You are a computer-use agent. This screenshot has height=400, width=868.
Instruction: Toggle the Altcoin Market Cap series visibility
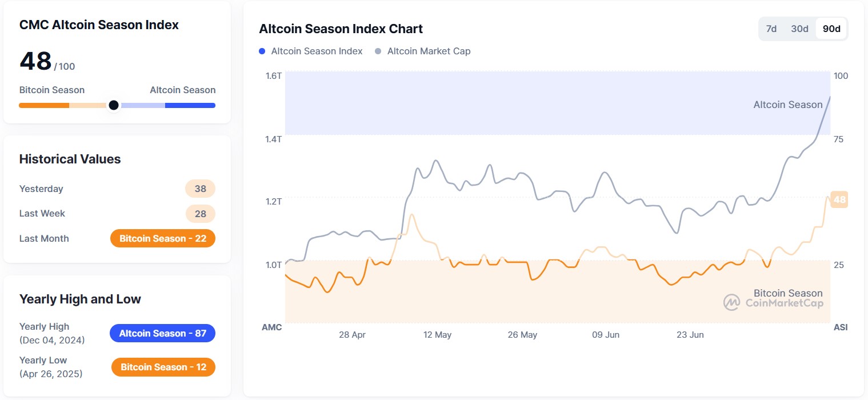(x=429, y=51)
